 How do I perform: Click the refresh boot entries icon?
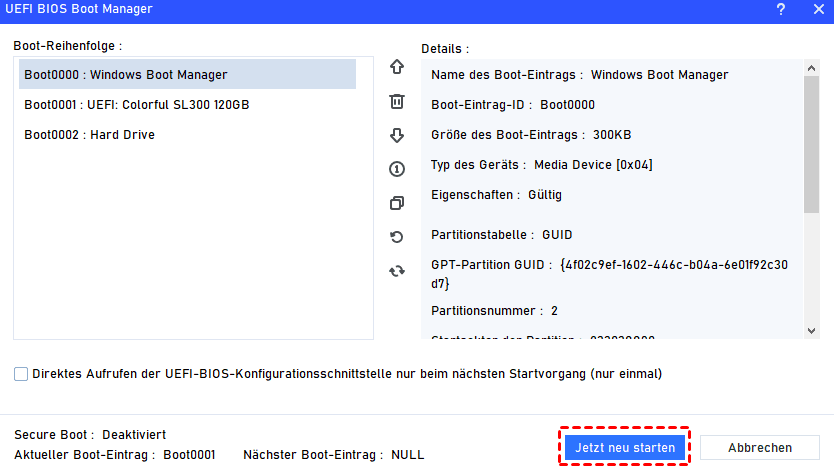(397, 271)
